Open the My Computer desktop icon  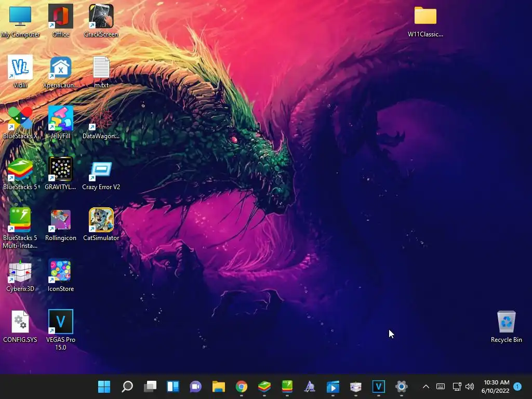click(20, 21)
